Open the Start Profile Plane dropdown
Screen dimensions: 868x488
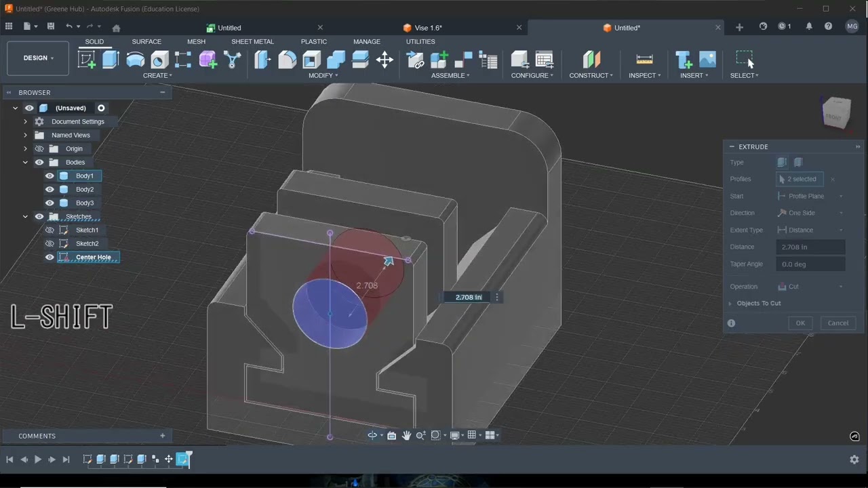point(810,196)
